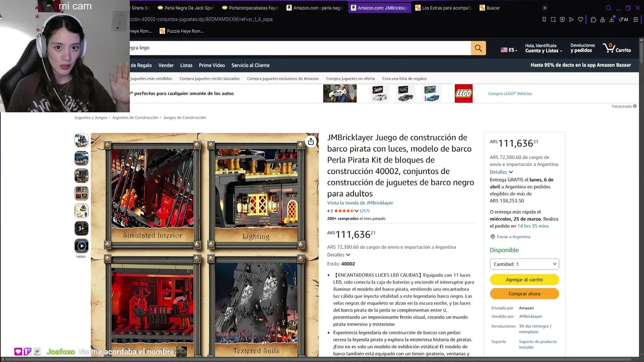Open the browser AI assistant icon

click(623, 20)
